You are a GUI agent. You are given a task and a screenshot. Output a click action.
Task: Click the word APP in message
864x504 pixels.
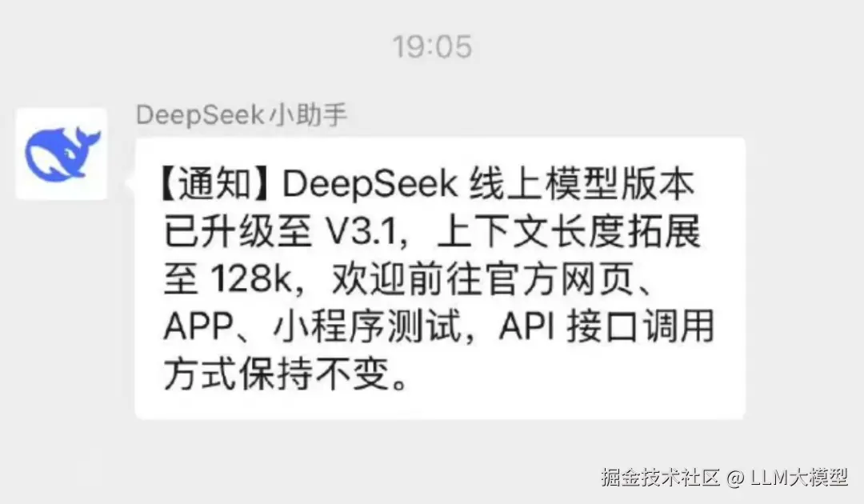199,326
